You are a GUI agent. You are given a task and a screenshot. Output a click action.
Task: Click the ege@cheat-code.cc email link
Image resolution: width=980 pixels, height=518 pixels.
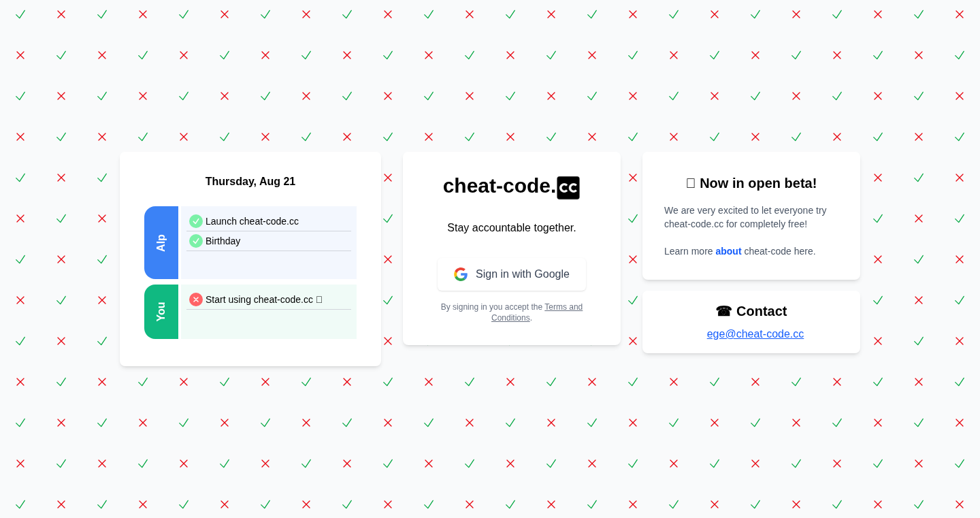[x=755, y=334]
